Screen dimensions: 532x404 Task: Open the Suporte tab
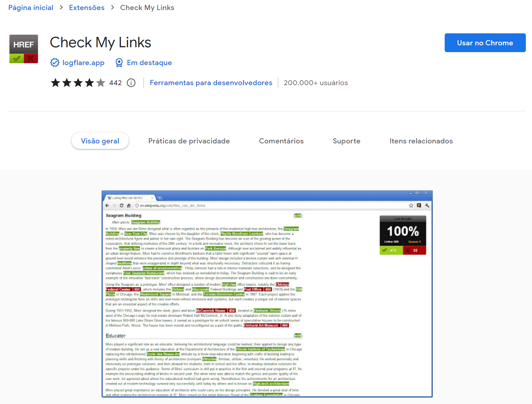pos(347,141)
